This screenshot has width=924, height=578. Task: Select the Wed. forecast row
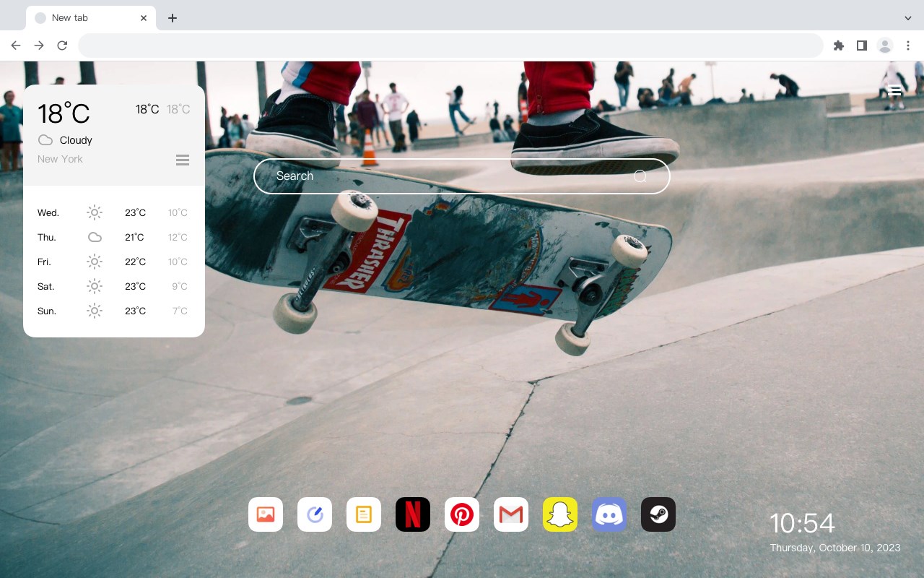click(x=114, y=212)
